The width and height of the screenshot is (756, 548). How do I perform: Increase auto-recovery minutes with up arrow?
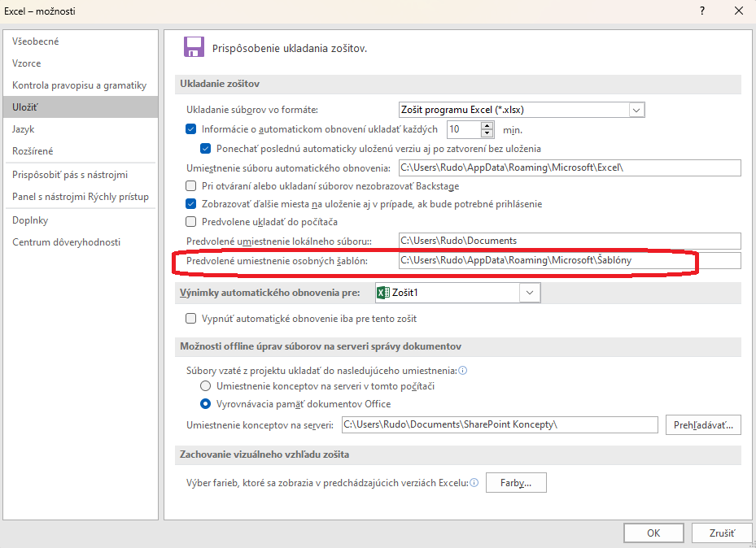(487, 125)
